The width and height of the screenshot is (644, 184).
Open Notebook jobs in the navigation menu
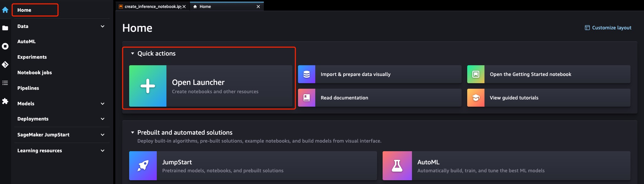[x=35, y=72]
